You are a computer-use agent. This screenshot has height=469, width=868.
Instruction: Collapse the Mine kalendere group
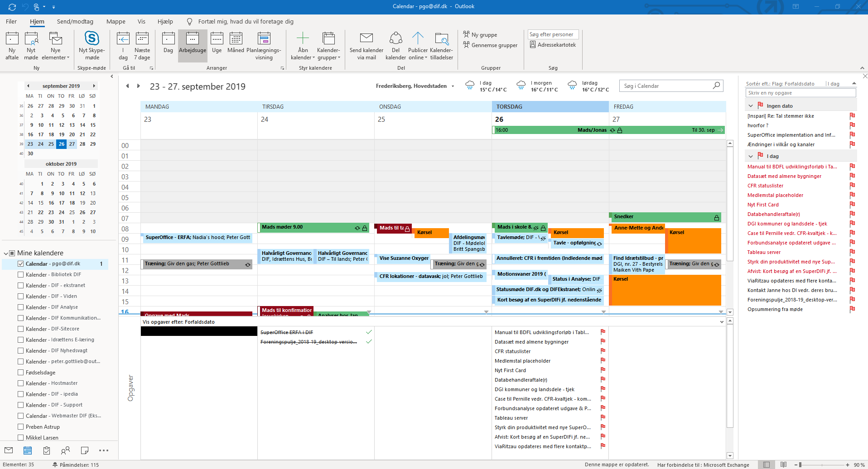6,253
